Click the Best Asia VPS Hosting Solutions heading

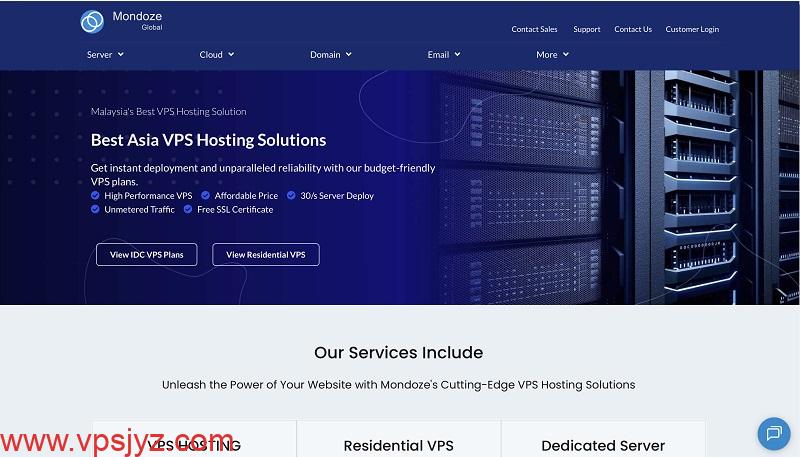pos(208,140)
